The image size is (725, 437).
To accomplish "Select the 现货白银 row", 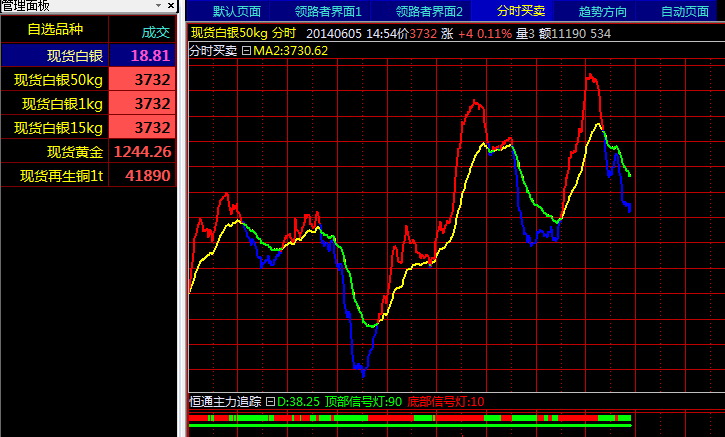I will coord(88,55).
